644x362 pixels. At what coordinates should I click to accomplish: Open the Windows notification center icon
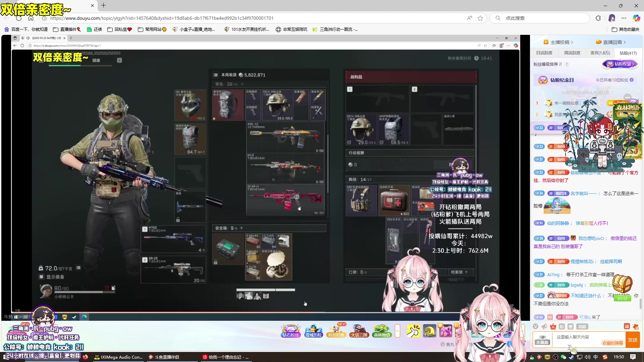[x=633, y=357]
